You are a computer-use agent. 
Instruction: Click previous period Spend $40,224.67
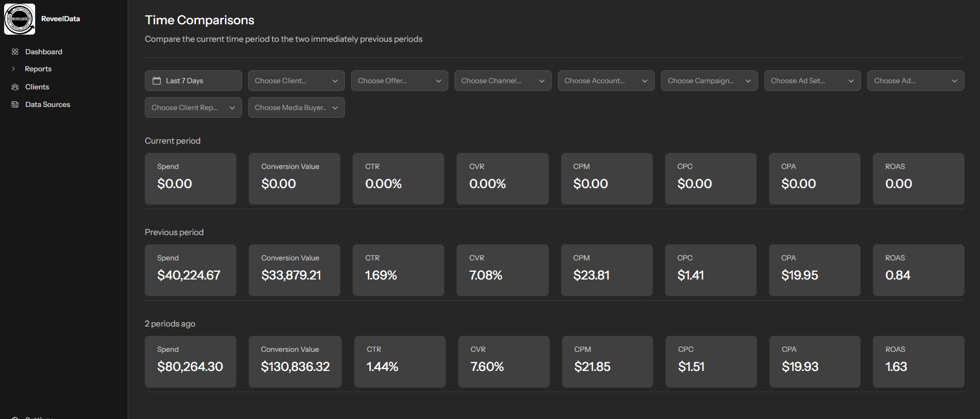pyautogui.click(x=190, y=270)
